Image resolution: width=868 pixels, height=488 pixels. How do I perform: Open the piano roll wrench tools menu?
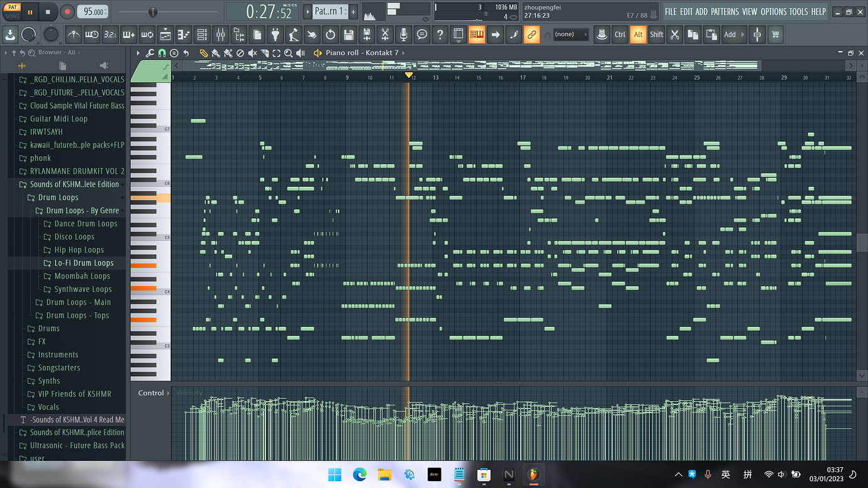(150, 53)
